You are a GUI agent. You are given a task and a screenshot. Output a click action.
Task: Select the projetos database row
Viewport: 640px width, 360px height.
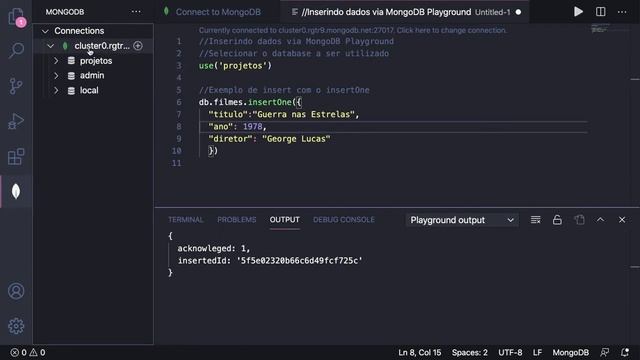(93, 61)
